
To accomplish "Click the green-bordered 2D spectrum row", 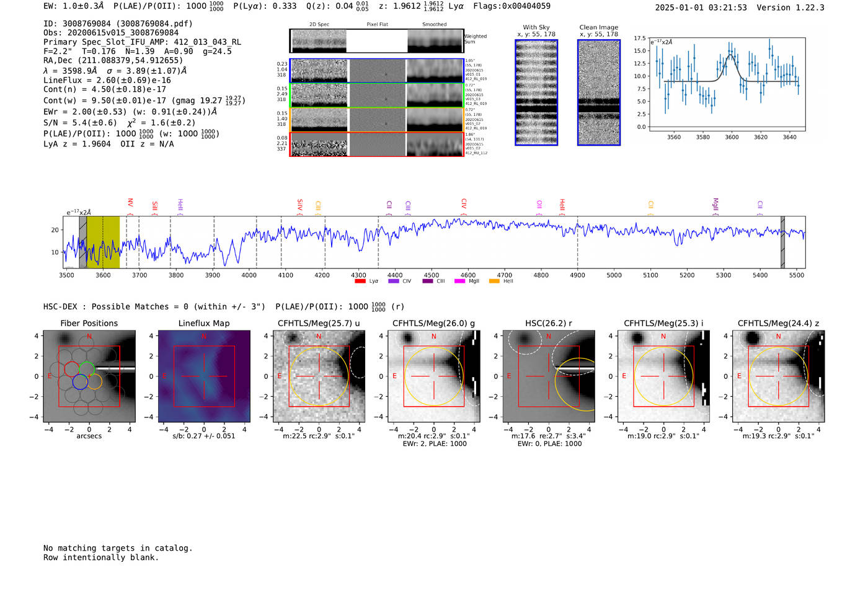I will pos(377,95).
